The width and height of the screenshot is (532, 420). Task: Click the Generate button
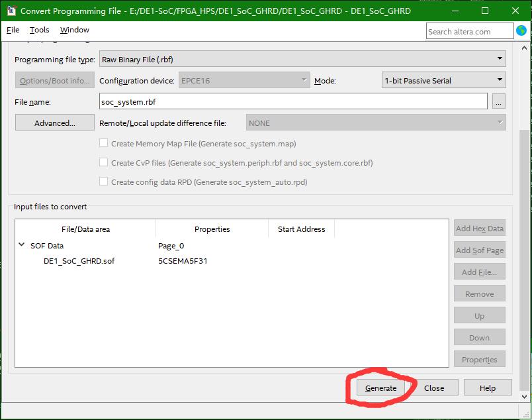click(380, 388)
